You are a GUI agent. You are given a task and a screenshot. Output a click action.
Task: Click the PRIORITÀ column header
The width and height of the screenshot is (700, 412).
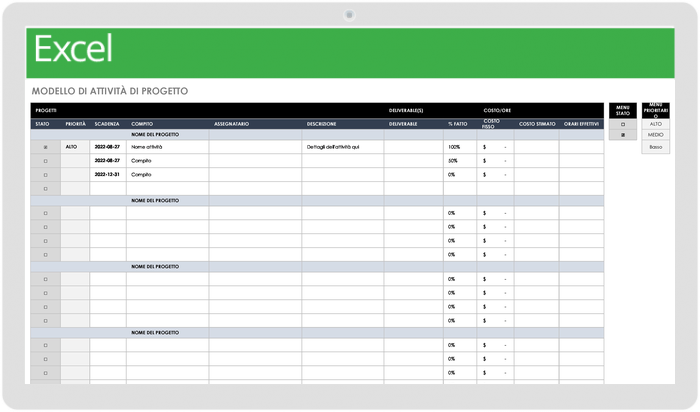pyautogui.click(x=75, y=124)
